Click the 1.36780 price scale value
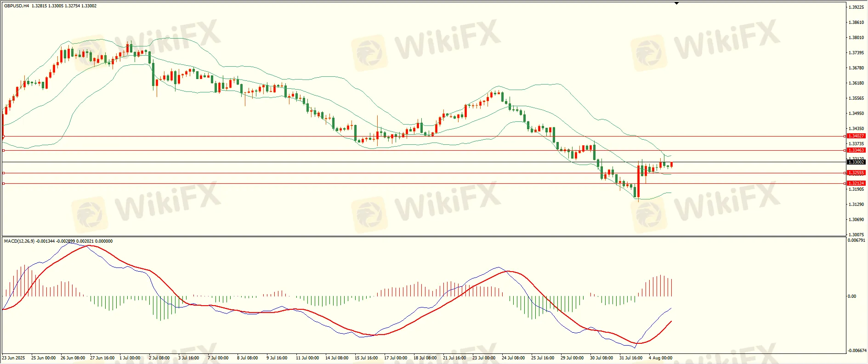This screenshot has height=364, width=868. coord(856,68)
